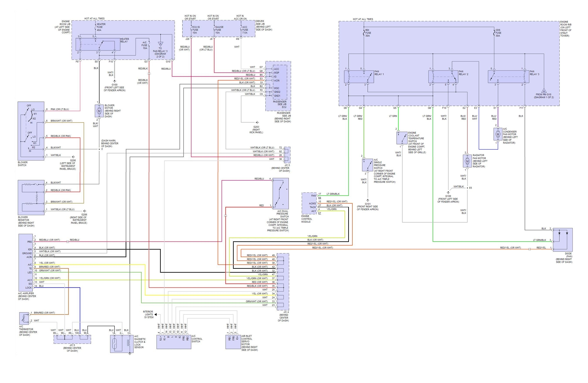This screenshot has height=383, width=588.
Task: Click the Blower Switch component box
Action: coord(31,131)
